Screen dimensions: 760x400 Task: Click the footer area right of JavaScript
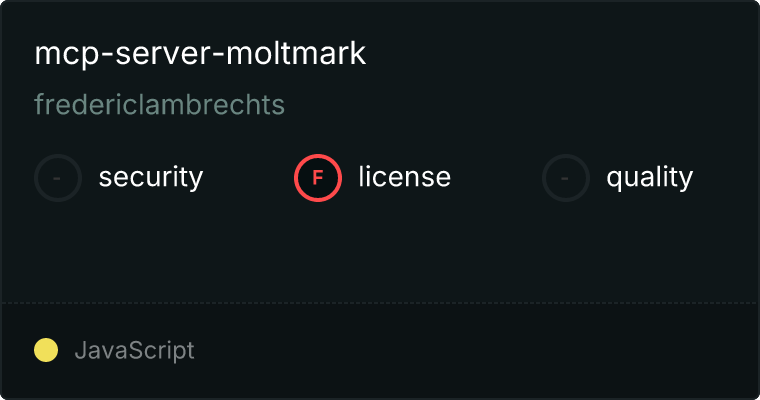point(475,350)
